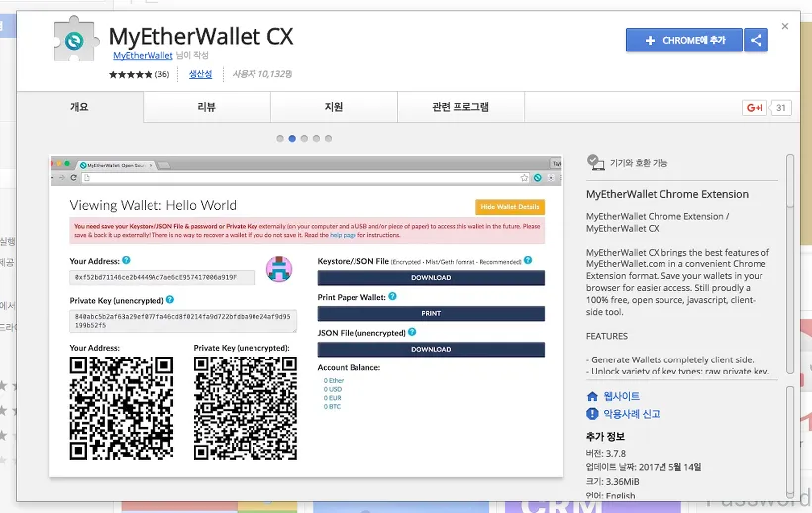
Task: Add extension with the 'CHROME에 추가' button
Action: click(x=683, y=40)
